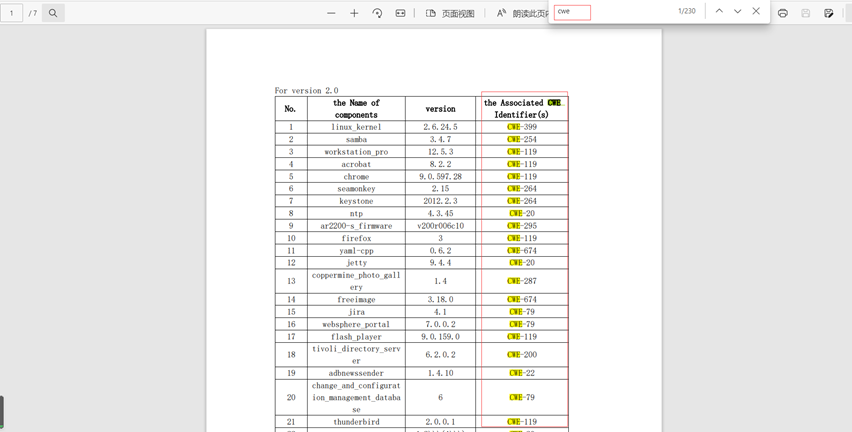
Task: Click the page number input field
Action: coord(11,13)
